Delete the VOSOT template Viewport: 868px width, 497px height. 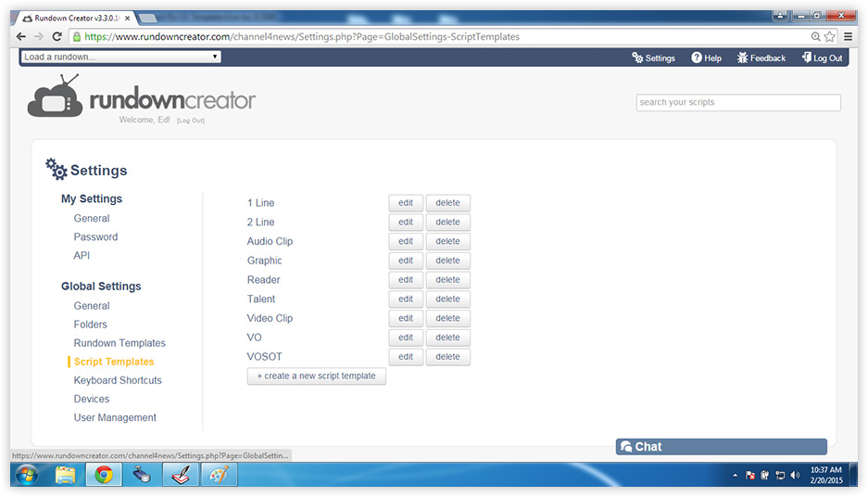tap(447, 357)
